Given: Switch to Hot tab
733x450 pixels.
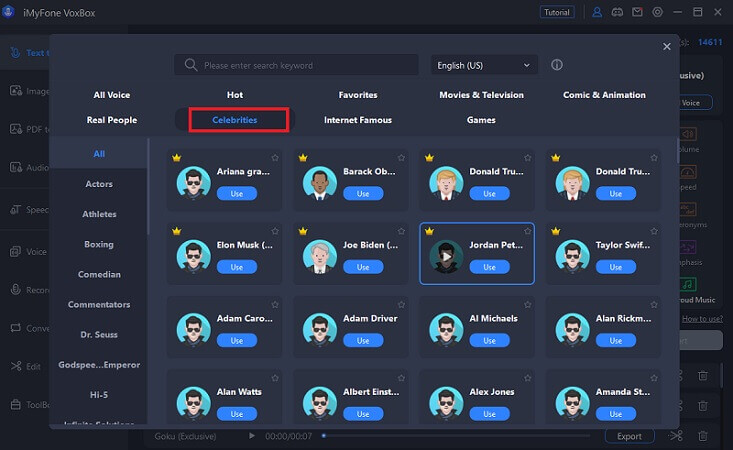Looking at the screenshot, I should (235, 95).
